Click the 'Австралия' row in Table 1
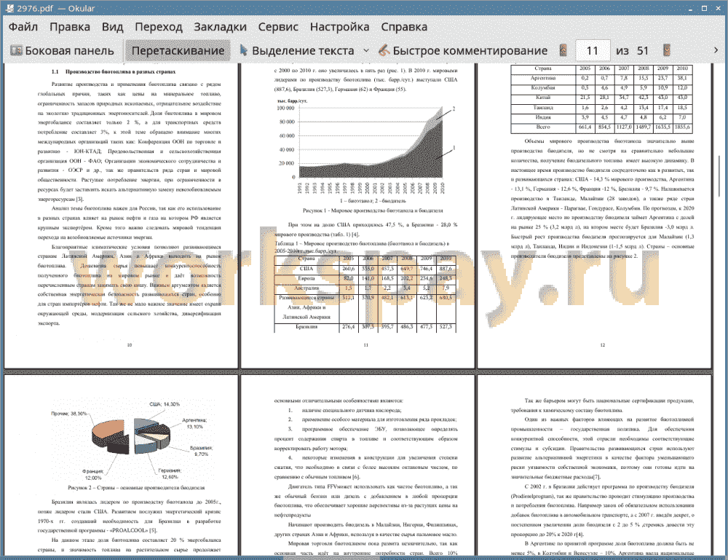728x560 pixels. (x=365, y=288)
